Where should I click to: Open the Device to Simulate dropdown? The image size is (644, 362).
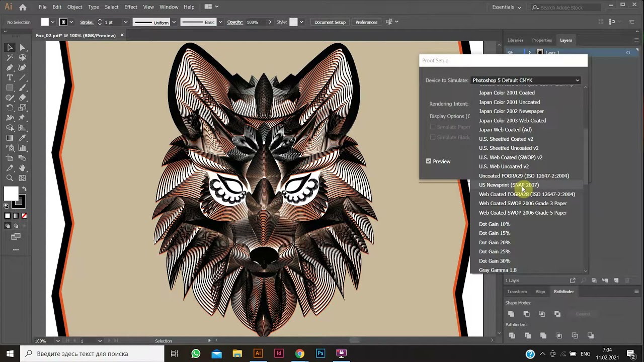pos(526,80)
